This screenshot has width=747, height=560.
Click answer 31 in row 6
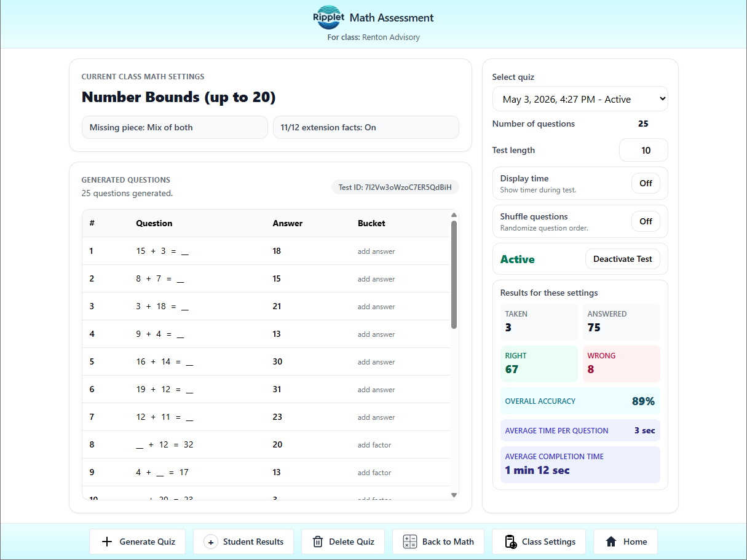tap(277, 389)
